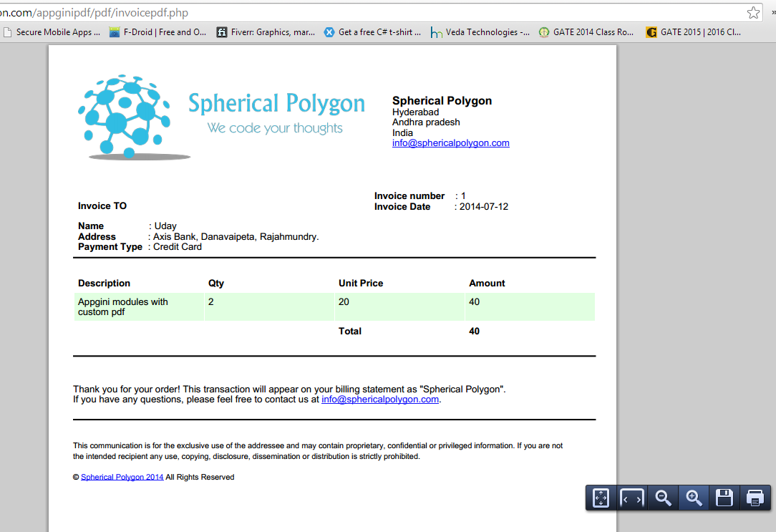Click the 'Invoice TO' heading
This screenshot has height=532, width=776.
(102, 206)
